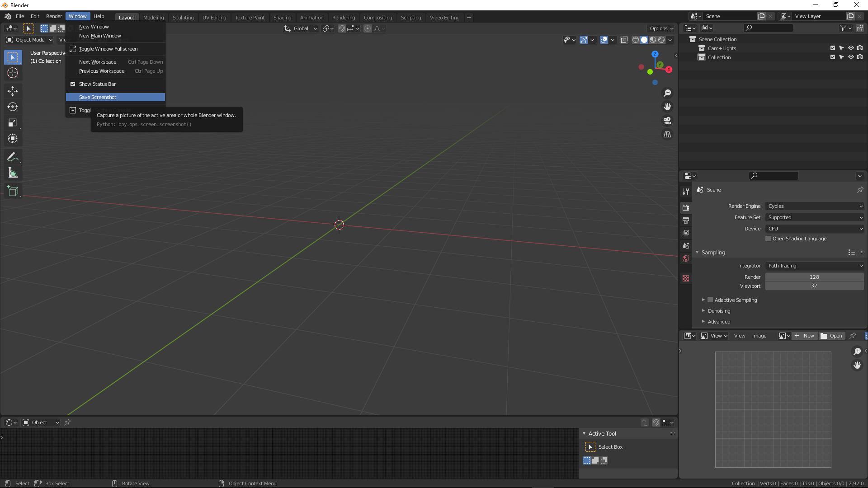Click the New image button
The width and height of the screenshot is (868, 488).
click(805, 336)
